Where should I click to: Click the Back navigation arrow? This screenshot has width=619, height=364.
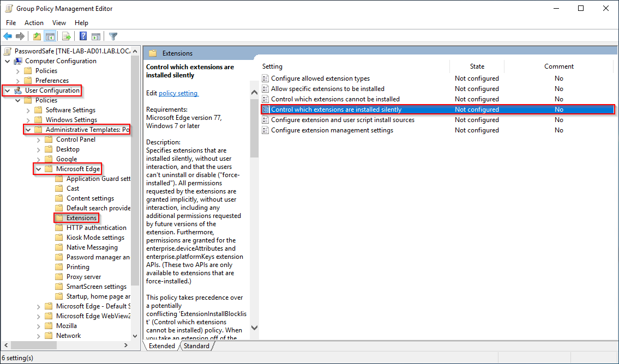[8, 36]
